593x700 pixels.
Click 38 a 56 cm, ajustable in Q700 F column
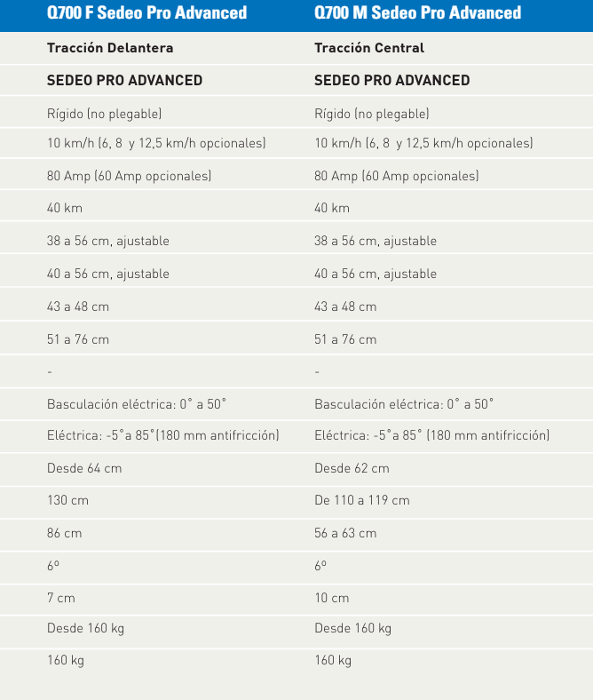[107, 241]
